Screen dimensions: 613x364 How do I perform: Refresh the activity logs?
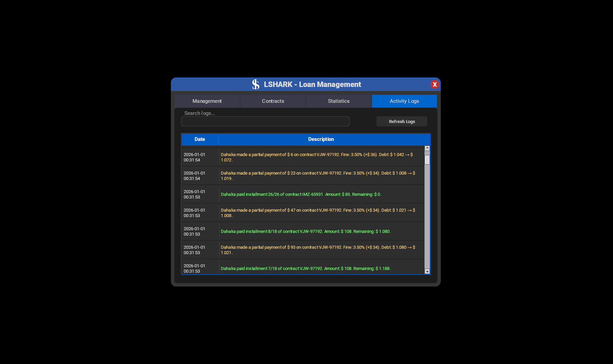[402, 121]
